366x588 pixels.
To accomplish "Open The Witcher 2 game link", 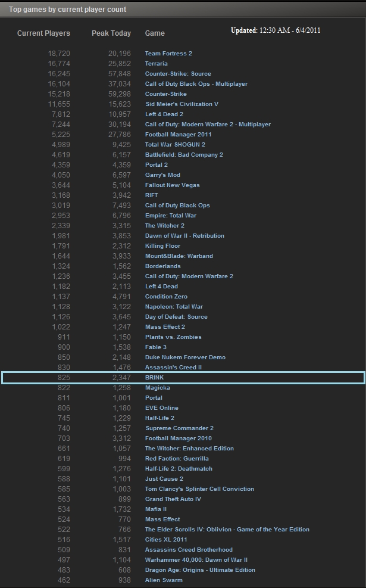I will click(164, 226).
